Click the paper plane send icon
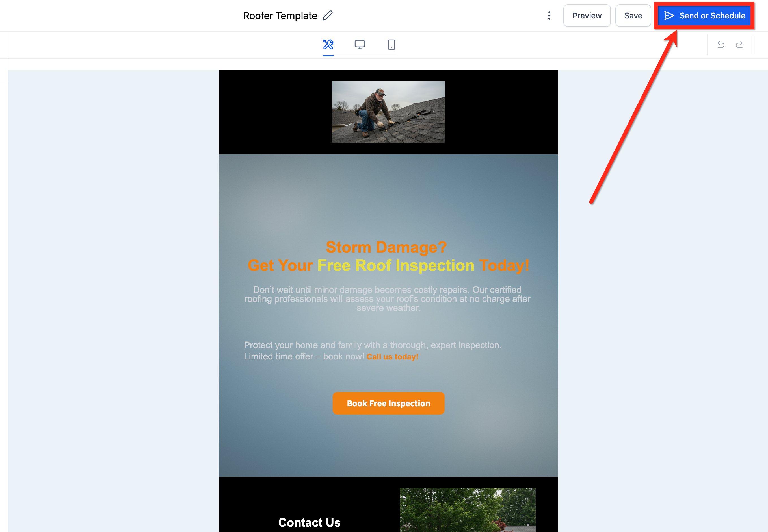The height and width of the screenshot is (532, 768). pyautogui.click(x=669, y=16)
